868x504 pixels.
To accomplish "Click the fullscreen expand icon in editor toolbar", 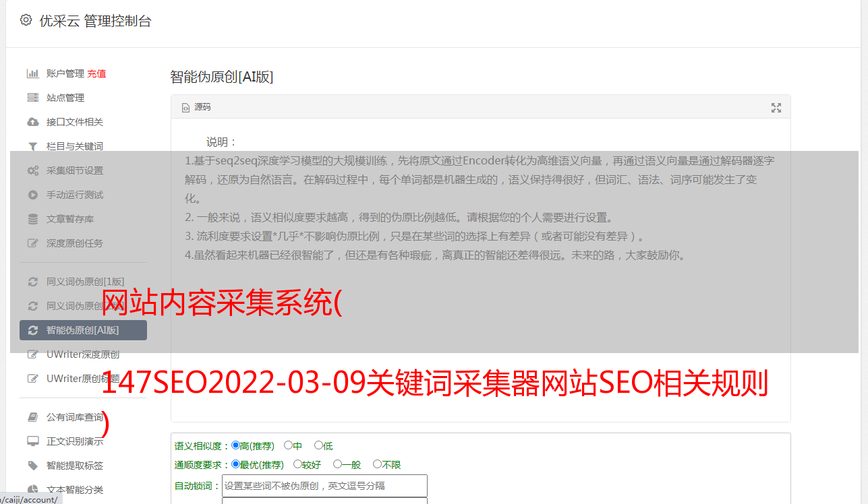I will pyautogui.click(x=776, y=108).
